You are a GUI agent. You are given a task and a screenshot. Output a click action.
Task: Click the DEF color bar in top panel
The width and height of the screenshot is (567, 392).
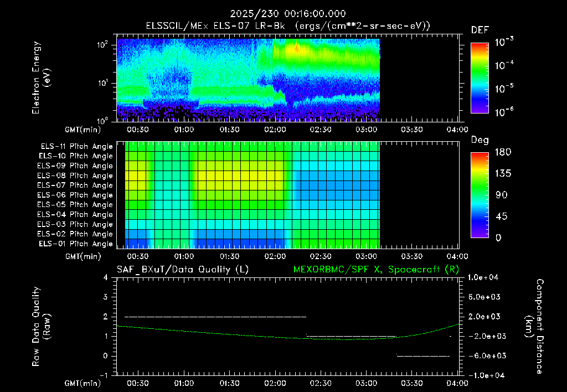[480, 78]
